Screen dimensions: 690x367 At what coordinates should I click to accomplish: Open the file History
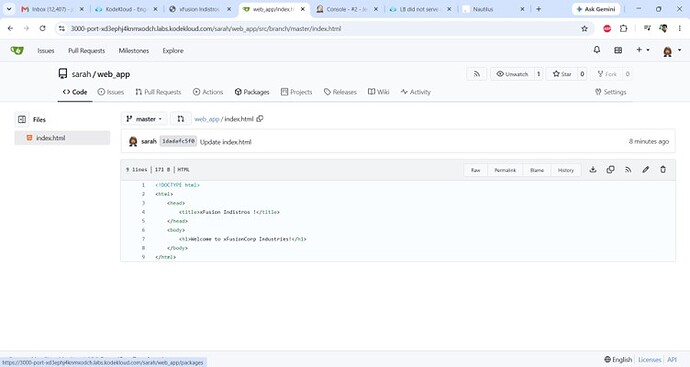point(565,170)
